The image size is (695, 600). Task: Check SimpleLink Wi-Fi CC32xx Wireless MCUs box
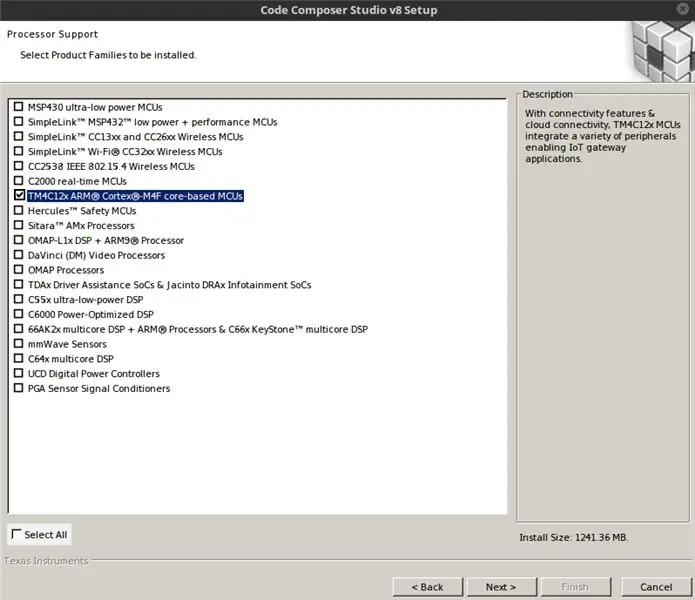(19, 151)
